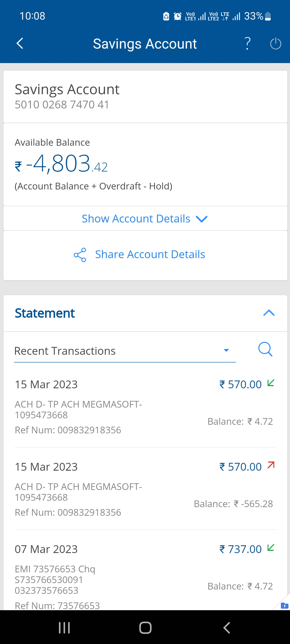Tap the Android recent apps button
The image size is (290, 644).
point(64,628)
